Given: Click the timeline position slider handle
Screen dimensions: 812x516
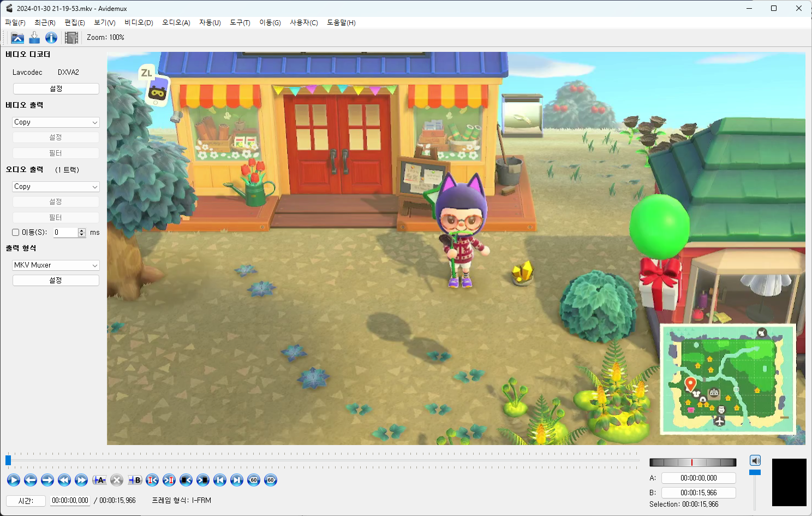Looking at the screenshot, I should (x=8, y=460).
